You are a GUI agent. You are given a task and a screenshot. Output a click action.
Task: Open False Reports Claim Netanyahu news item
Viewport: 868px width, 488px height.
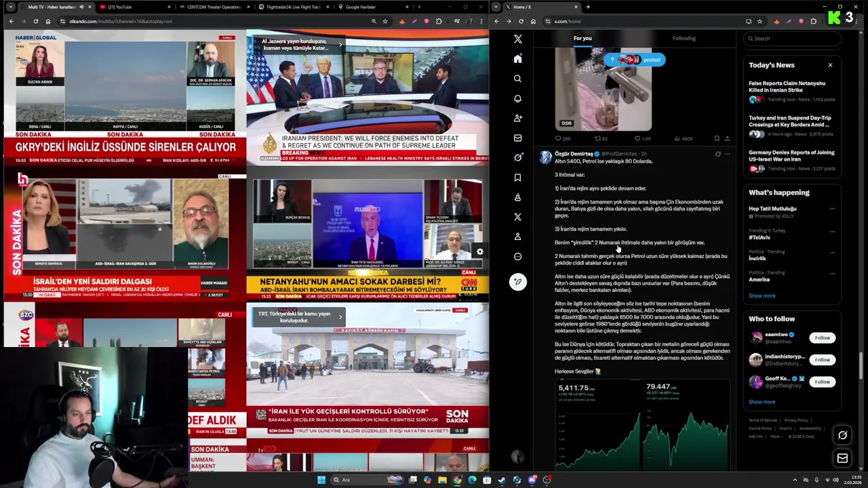tap(792, 91)
